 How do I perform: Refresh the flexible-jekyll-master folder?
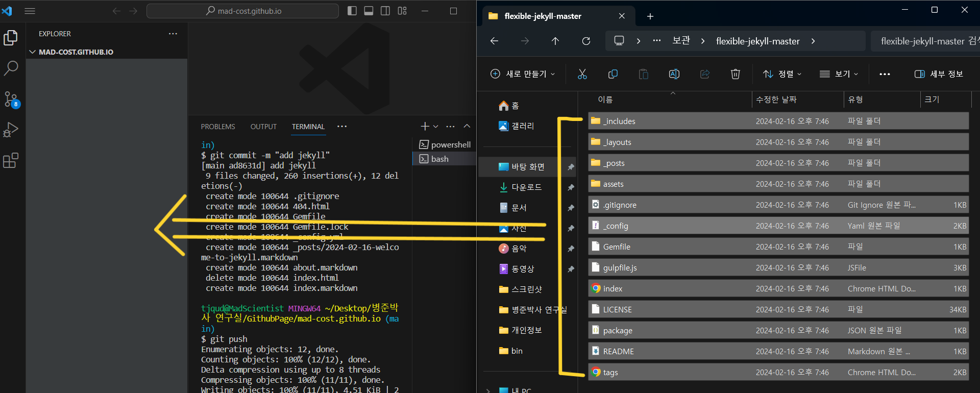click(x=586, y=41)
